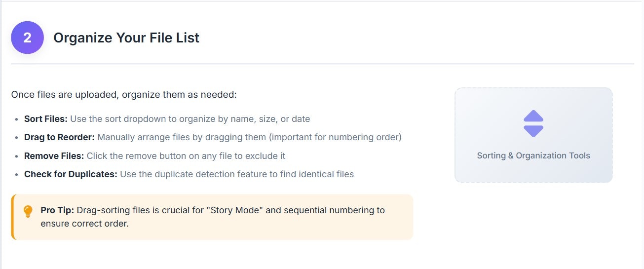Click the purple step 2 badge
The width and height of the screenshot is (644, 269).
coord(28,38)
